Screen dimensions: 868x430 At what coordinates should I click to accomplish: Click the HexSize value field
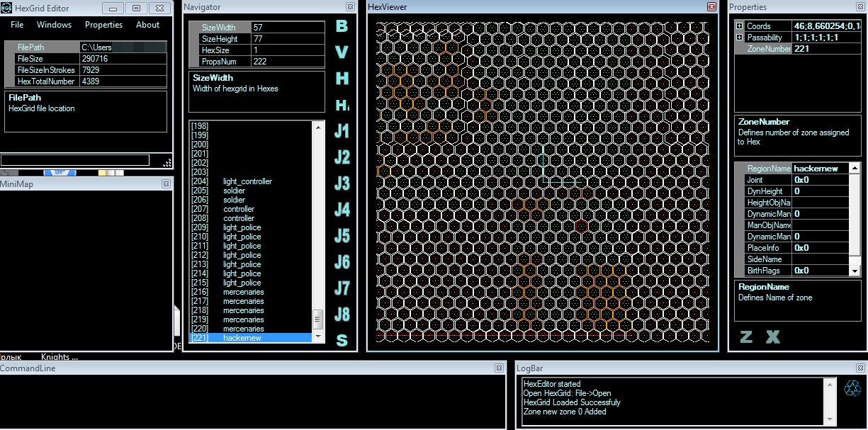tap(287, 50)
